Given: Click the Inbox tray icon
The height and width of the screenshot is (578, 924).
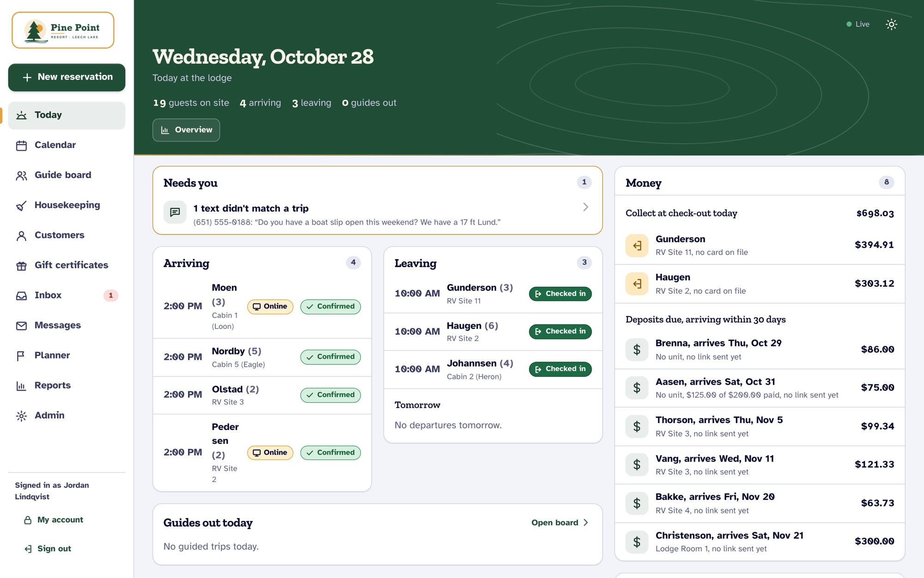Looking at the screenshot, I should pyautogui.click(x=21, y=296).
